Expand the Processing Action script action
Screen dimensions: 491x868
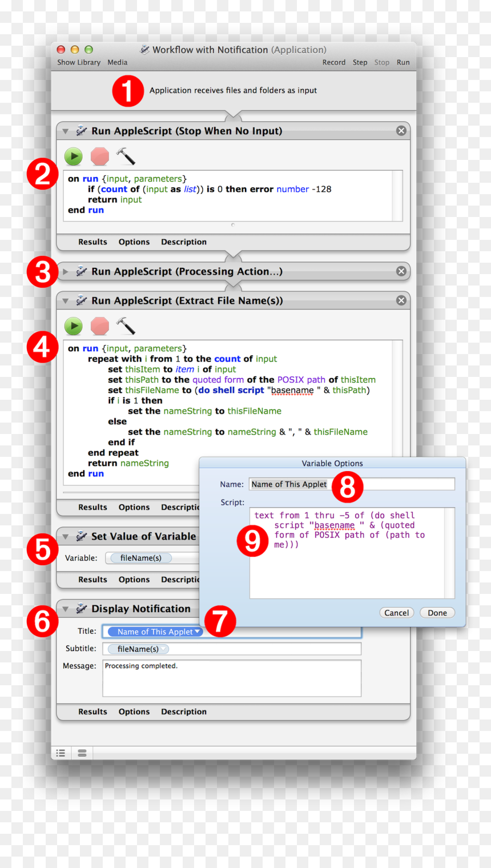point(66,272)
